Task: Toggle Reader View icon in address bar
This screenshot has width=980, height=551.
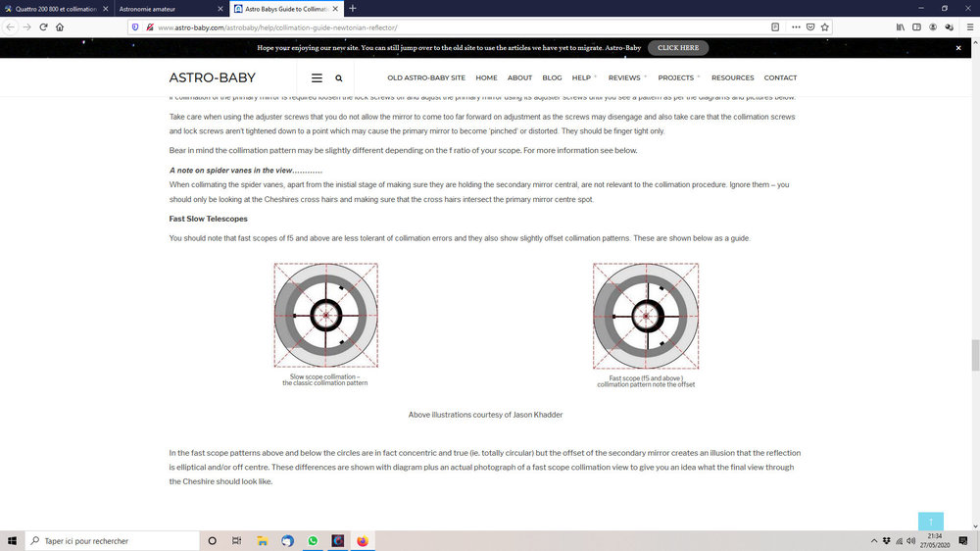Action: pyautogui.click(x=775, y=26)
